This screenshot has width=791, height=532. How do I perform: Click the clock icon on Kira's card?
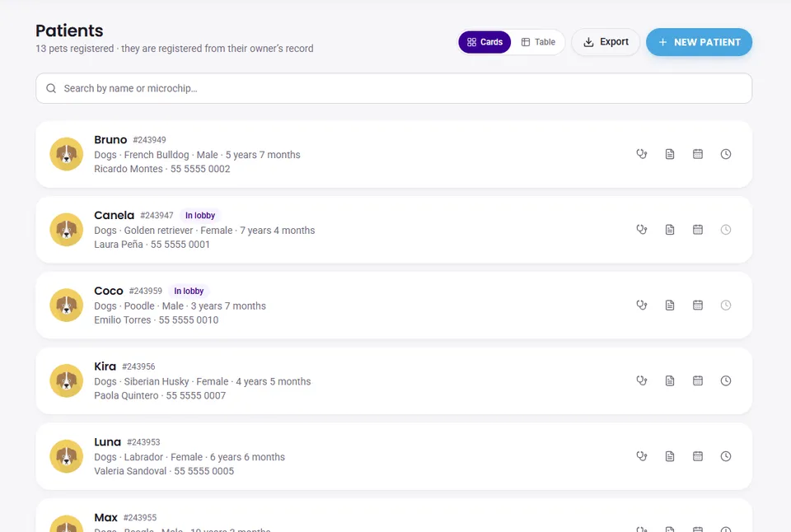click(726, 380)
